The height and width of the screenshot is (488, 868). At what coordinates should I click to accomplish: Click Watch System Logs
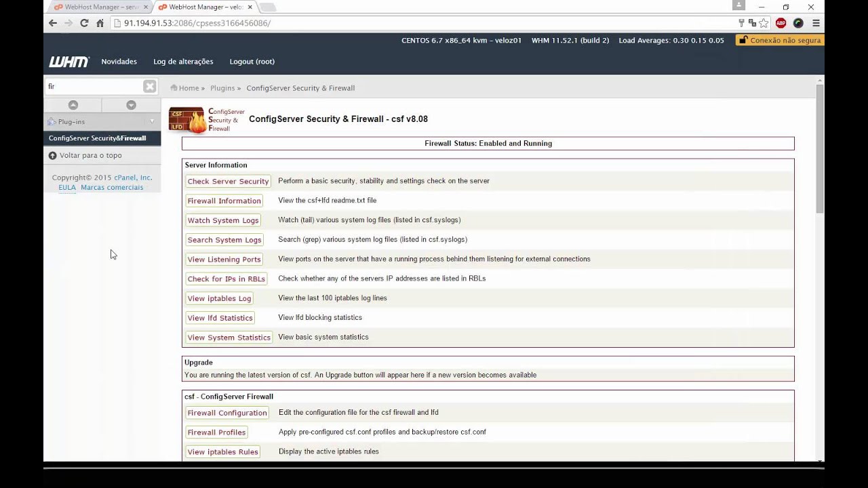[223, 220]
